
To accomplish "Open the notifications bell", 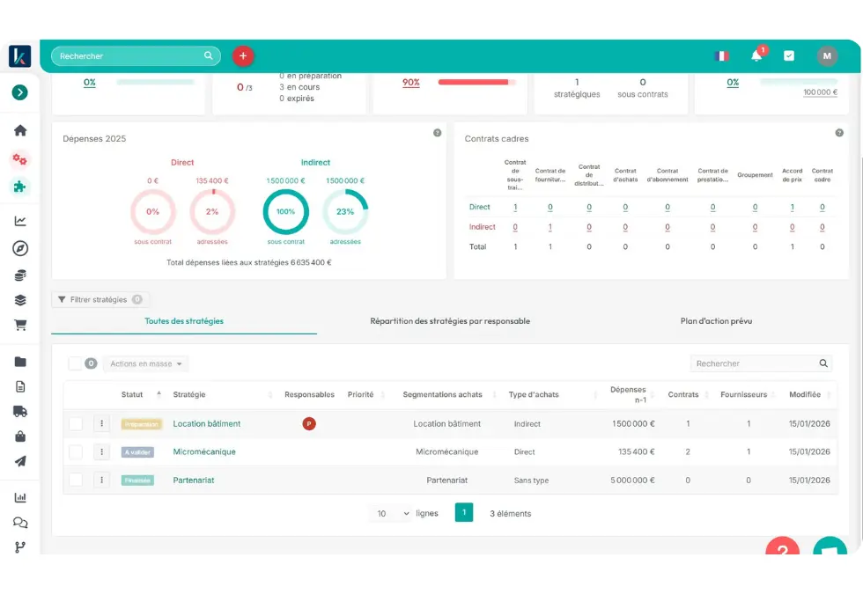I will point(756,55).
